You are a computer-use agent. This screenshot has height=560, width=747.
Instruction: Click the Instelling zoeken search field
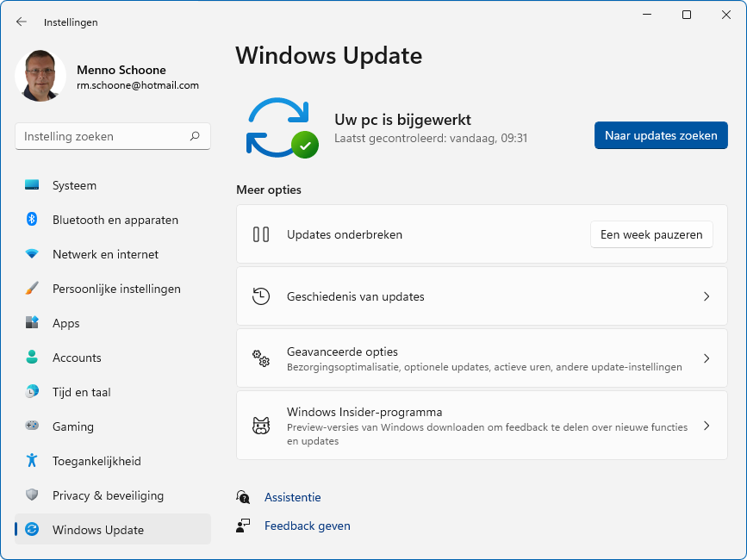(112, 136)
